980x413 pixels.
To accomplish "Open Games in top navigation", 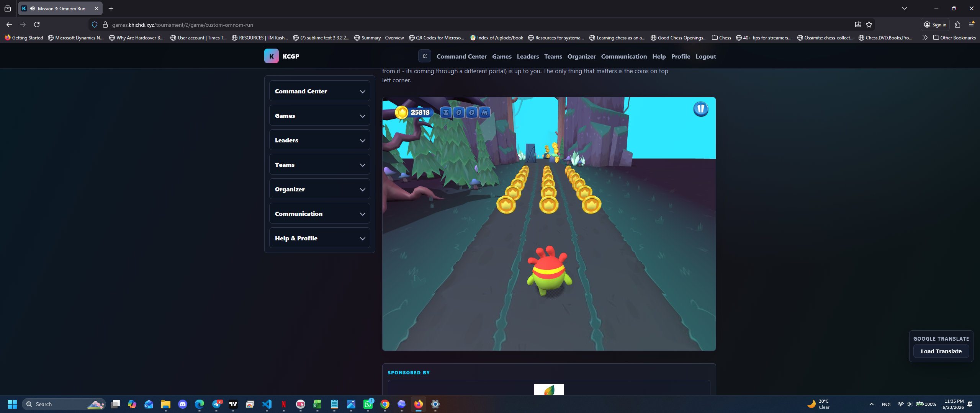I will [x=502, y=56].
